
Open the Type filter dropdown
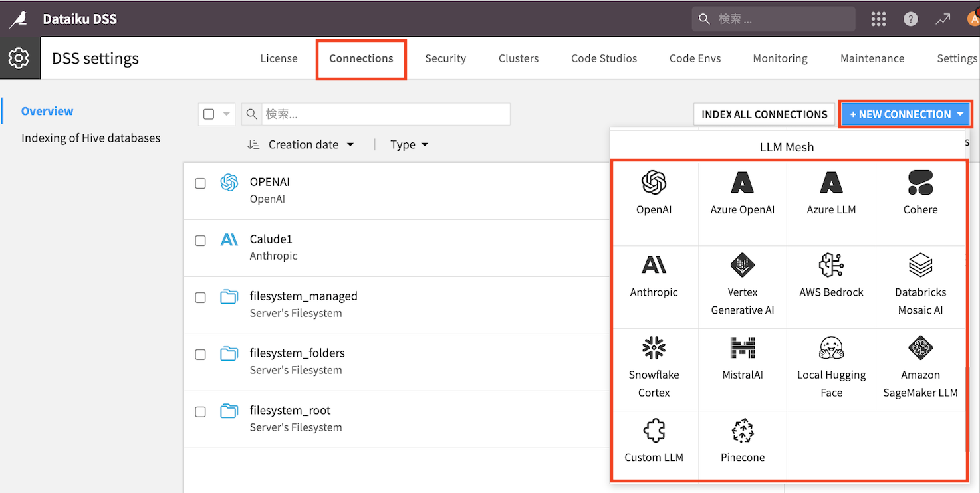[x=409, y=144]
